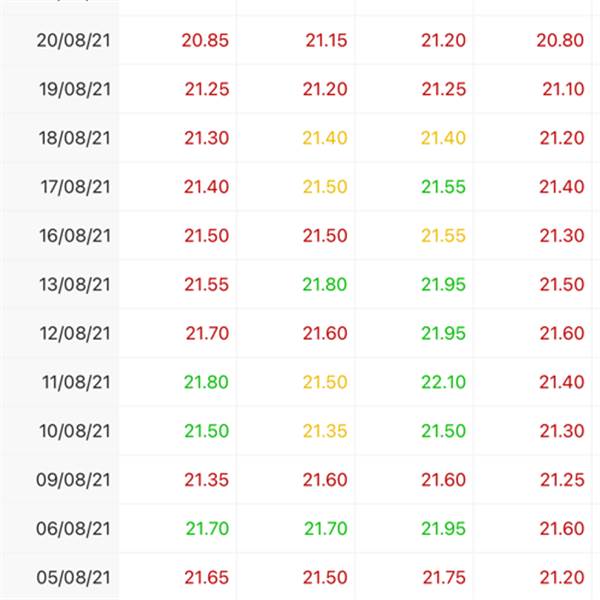Select the yellow 21.35 on 10/08/21
This screenshot has width=600, height=600.
click(325, 431)
